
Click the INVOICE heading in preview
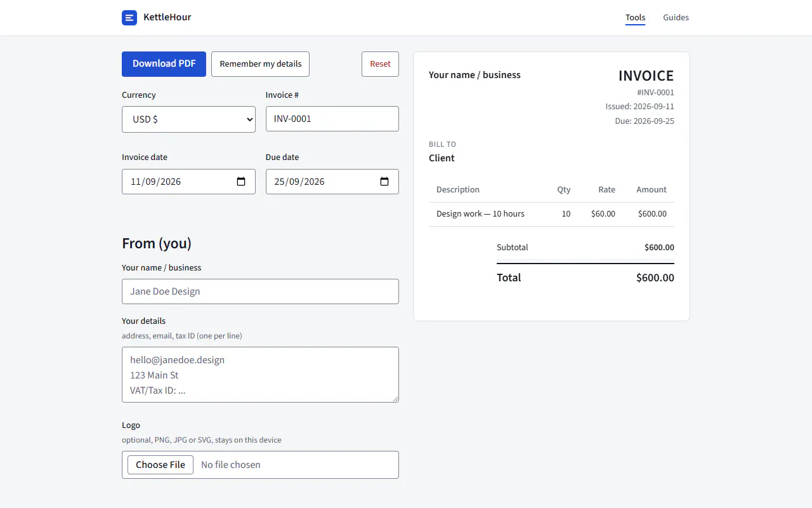(x=646, y=76)
